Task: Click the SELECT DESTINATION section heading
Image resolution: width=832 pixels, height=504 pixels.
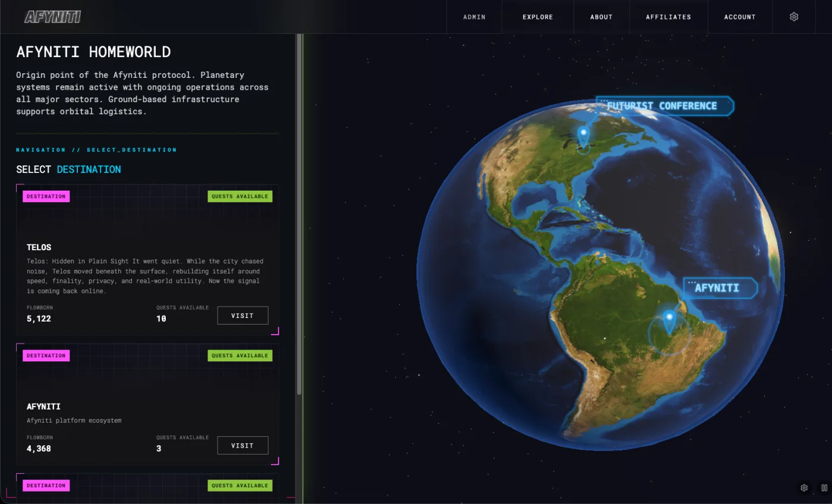Action: 68,169
